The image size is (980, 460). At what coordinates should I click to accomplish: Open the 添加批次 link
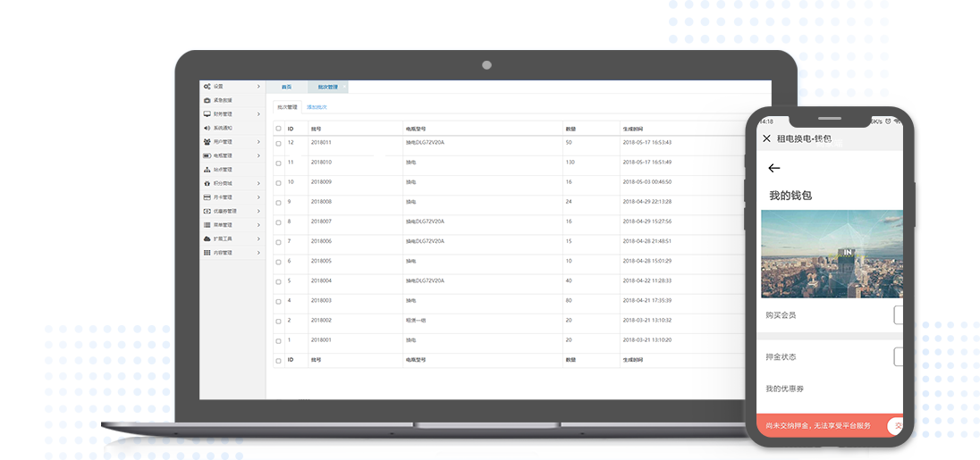click(x=317, y=107)
